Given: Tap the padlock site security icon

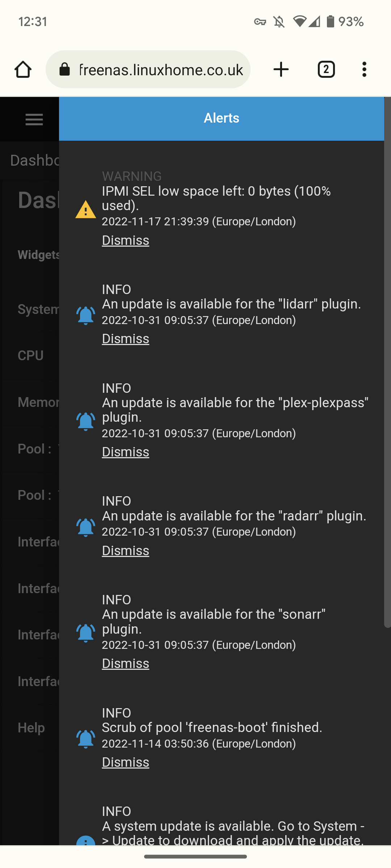Looking at the screenshot, I should point(64,69).
